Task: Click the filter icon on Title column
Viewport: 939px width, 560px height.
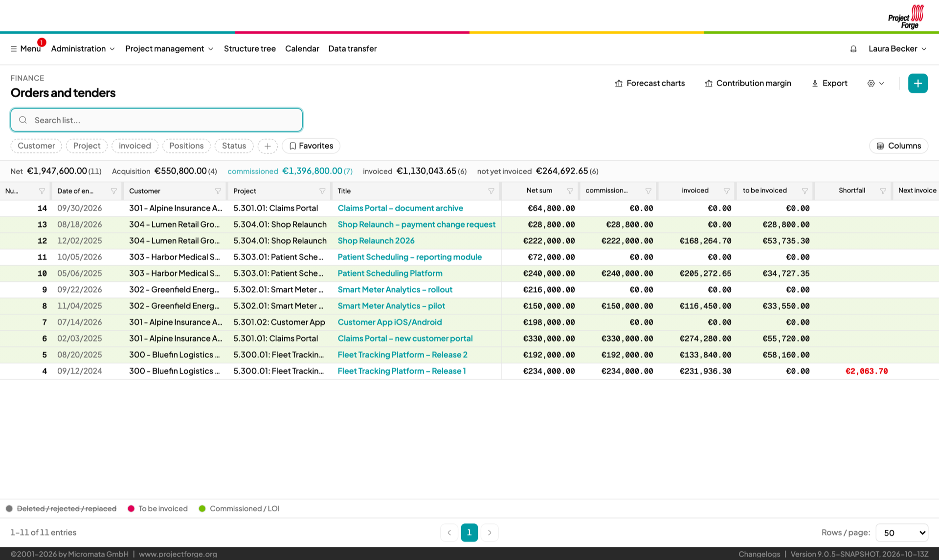Action: click(x=491, y=191)
